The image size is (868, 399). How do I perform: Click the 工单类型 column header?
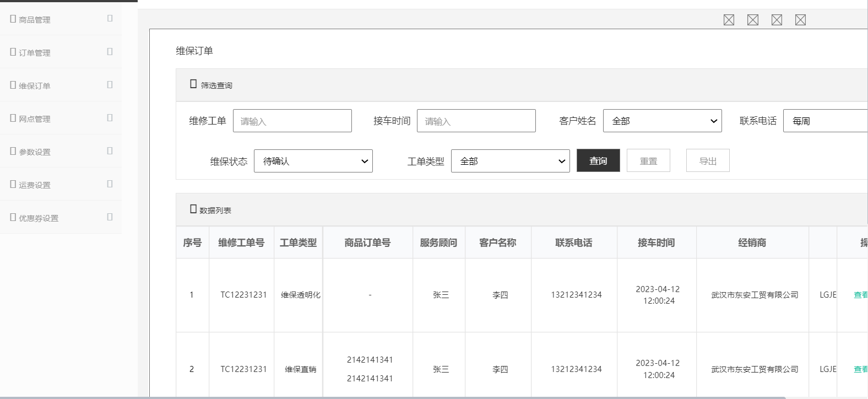tap(298, 242)
